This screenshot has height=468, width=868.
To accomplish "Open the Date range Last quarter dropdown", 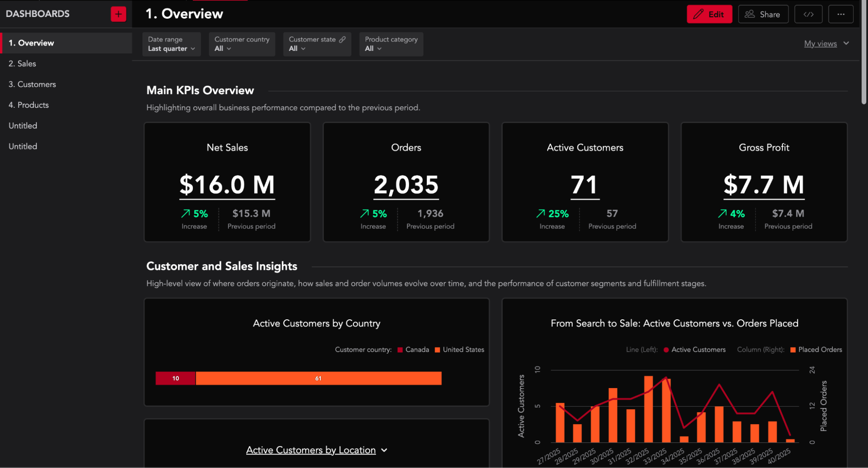I will pos(171,48).
